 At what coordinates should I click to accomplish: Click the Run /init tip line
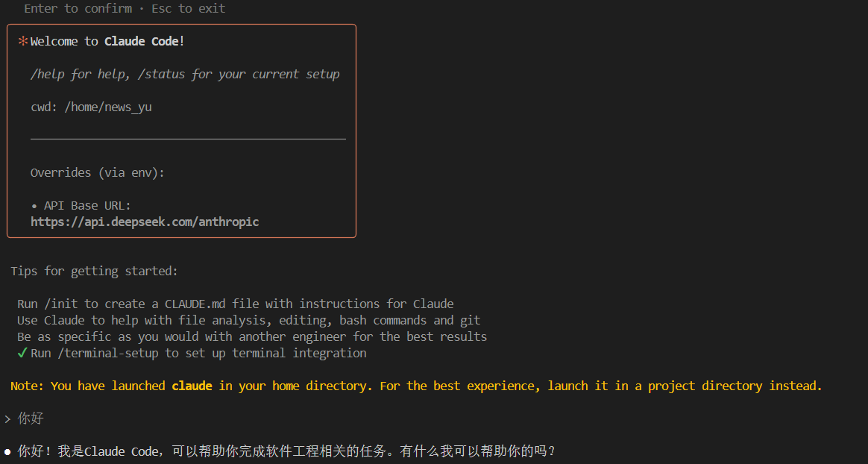[x=235, y=304]
